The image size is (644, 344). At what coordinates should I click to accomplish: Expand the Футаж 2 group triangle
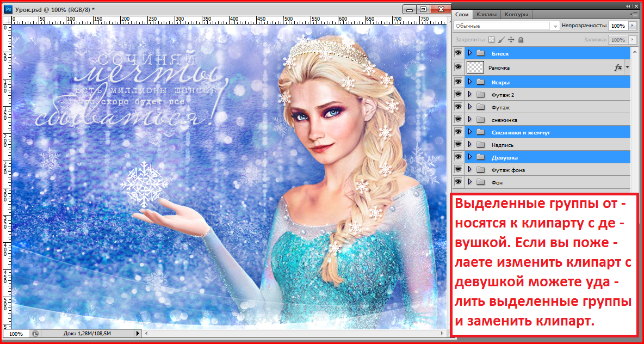coord(470,95)
